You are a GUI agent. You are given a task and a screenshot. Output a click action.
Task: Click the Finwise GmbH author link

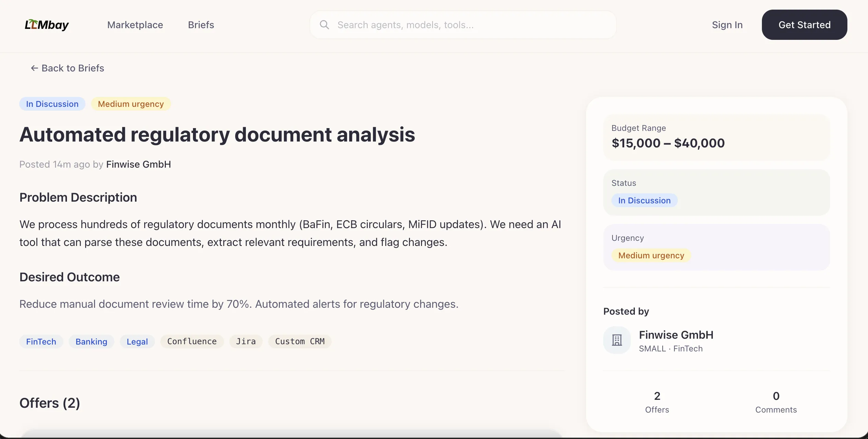coord(138,164)
